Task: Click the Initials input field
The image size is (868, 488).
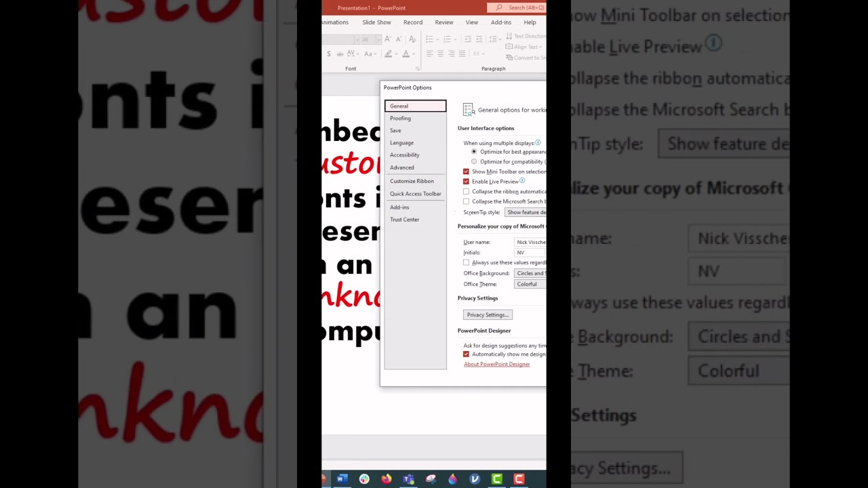Action: [530, 252]
